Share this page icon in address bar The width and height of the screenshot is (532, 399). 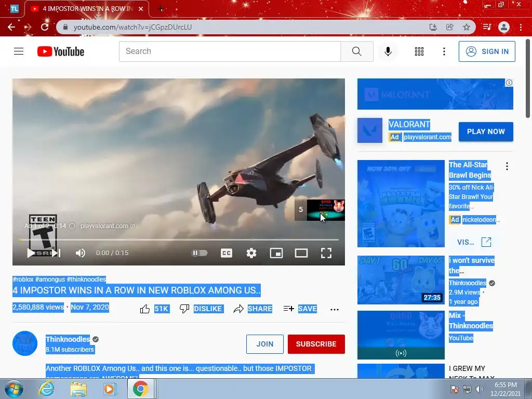click(x=450, y=27)
